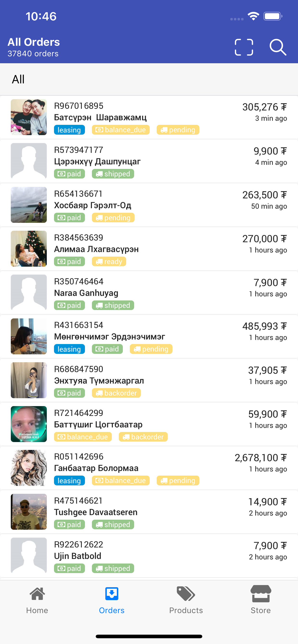Click backorder badge on order R686847590

(x=116, y=393)
